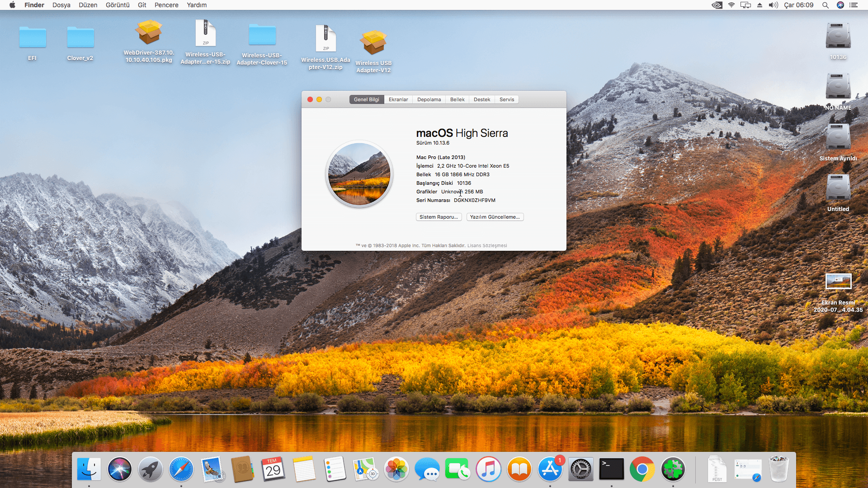Open the Lisans Sözleşmesi link
Viewport: 868px width, 488px height.
(487, 246)
